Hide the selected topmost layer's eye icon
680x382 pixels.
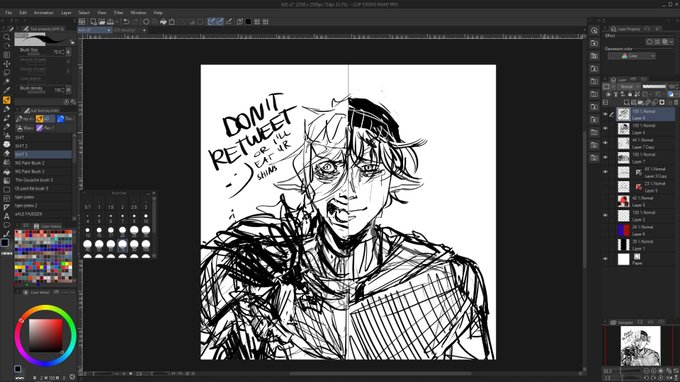coord(605,114)
